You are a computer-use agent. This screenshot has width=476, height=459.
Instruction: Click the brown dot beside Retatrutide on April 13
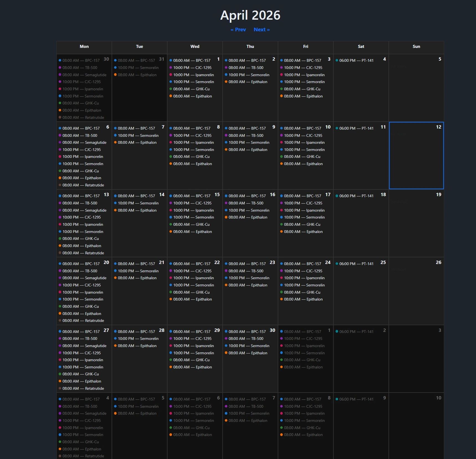60,253
